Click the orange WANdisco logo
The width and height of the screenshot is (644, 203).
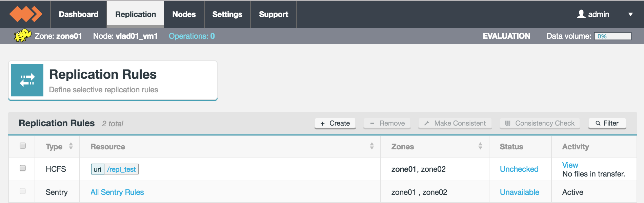click(25, 14)
